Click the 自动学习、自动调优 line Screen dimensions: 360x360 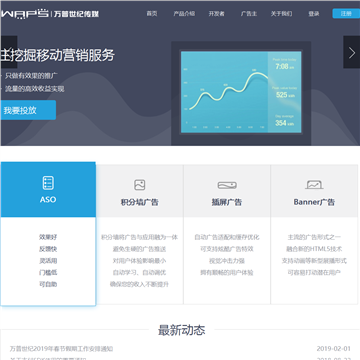[x=139, y=273]
